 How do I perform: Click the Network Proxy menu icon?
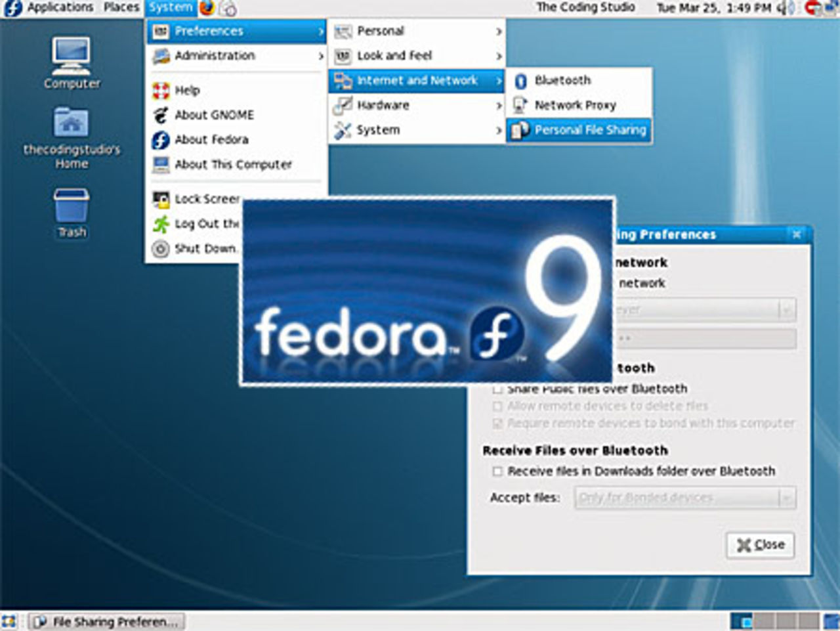tap(520, 105)
